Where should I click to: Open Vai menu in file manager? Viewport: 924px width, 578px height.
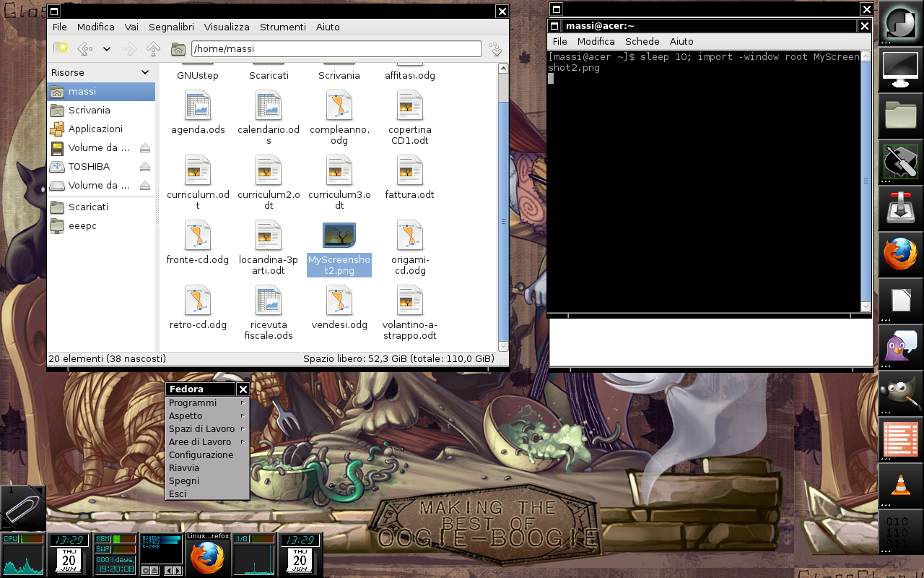(131, 27)
